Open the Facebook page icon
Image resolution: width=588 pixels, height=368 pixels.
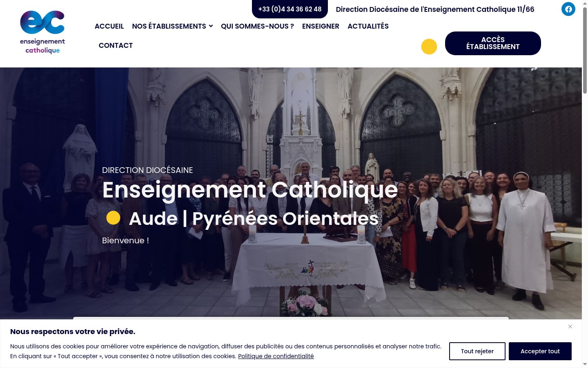pyautogui.click(x=568, y=9)
